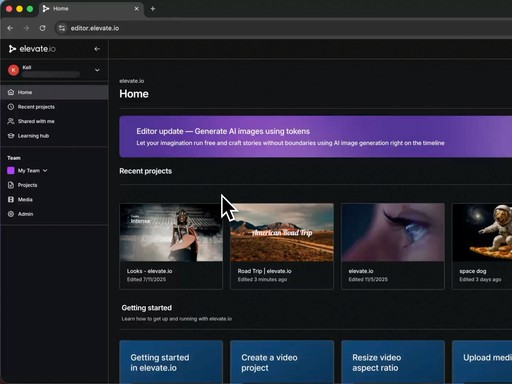The height and width of the screenshot is (384, 512).
Task: Open Shared with me section
Action: pyautogui.click(x=54, y=121)
